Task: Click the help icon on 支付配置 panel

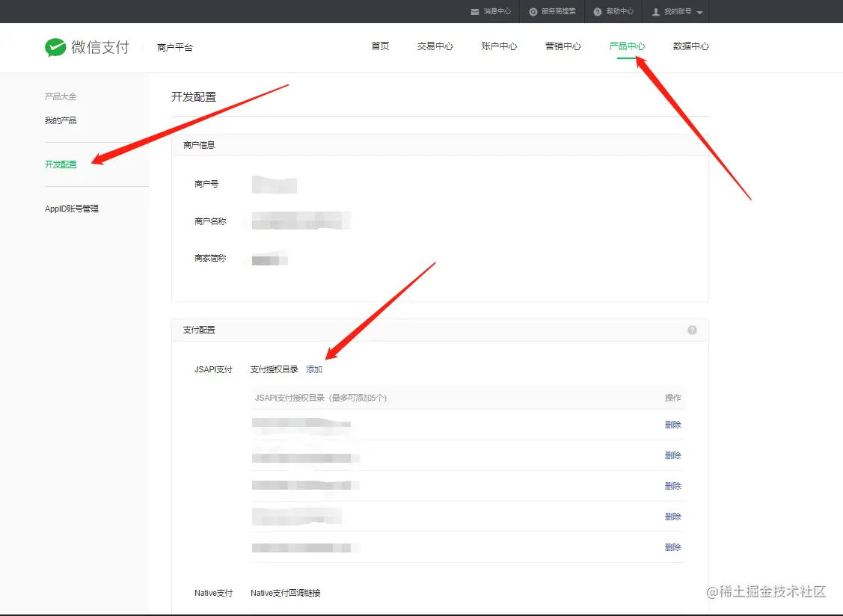Action: pyautogui.click(x=692, y=330)
